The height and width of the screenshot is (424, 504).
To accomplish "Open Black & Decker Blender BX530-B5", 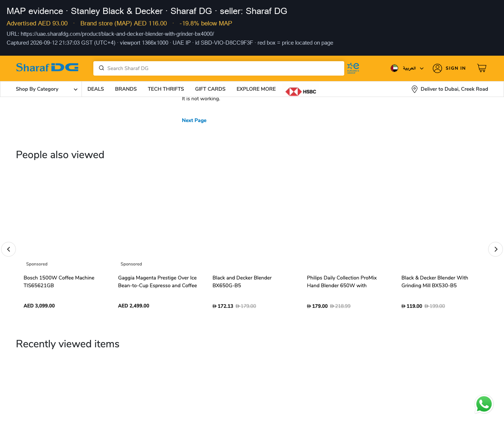I will [x=435, y=282].
